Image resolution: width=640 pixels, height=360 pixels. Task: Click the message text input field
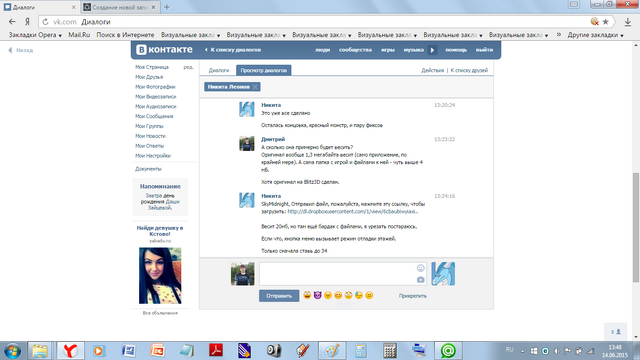(338, 273)
